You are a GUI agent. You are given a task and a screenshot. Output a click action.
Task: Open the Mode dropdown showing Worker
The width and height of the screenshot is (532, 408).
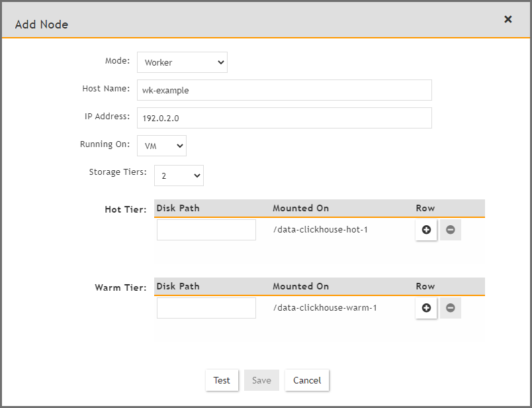click(182, 62)
